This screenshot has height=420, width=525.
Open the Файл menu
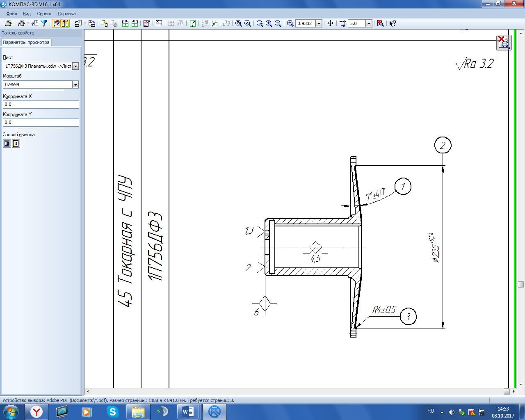(x=11, y=14)
